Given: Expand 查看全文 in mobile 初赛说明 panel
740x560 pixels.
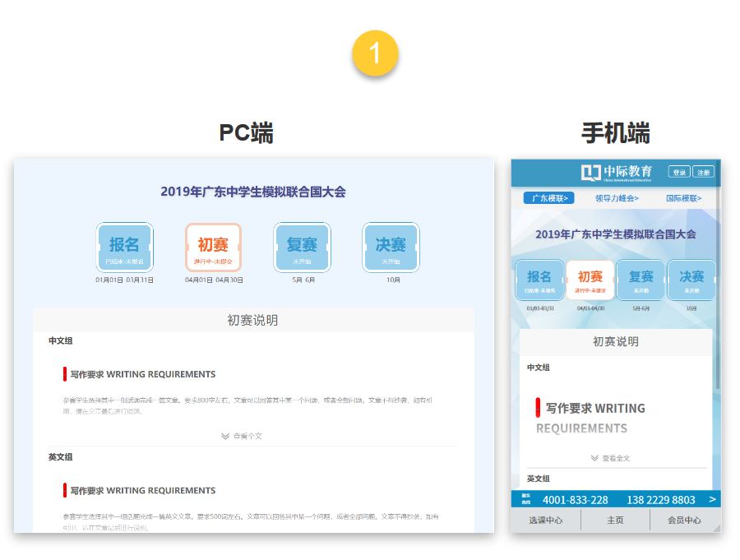Looking at the screenshot, I should pyautogui.click(x=617, y=459).
